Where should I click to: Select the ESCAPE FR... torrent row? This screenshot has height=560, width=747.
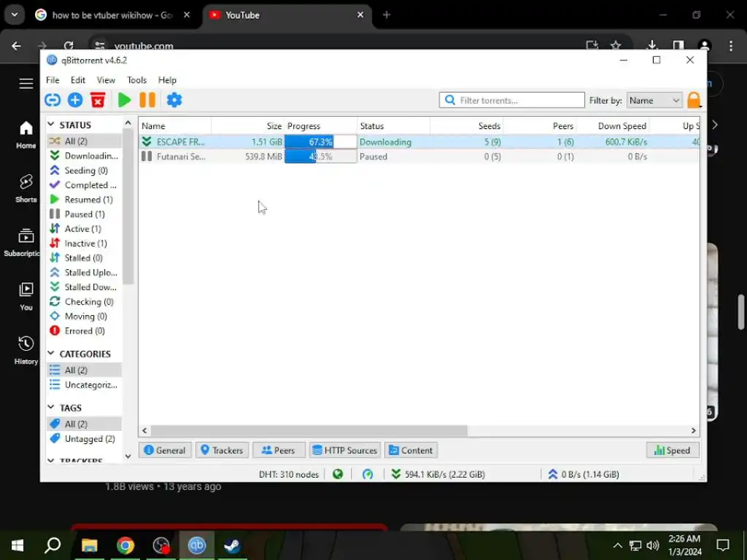point(419,142)
